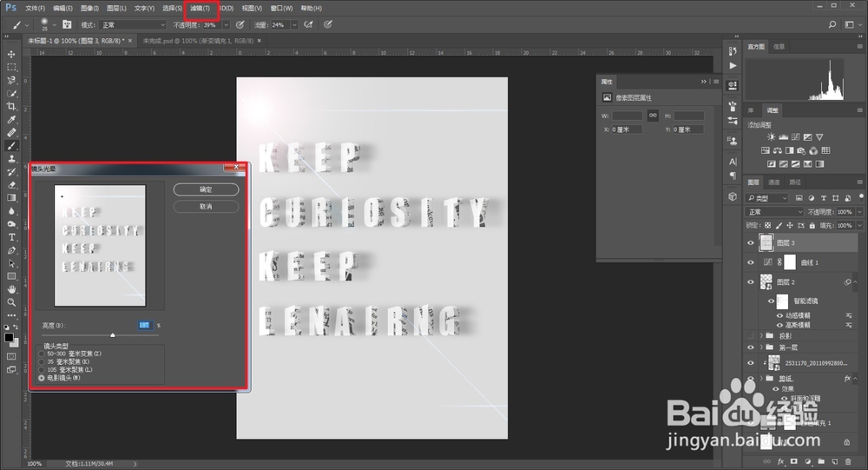Hide the 第一层 group
Screen dimensions: 868x470
click(x=751, y=348)
